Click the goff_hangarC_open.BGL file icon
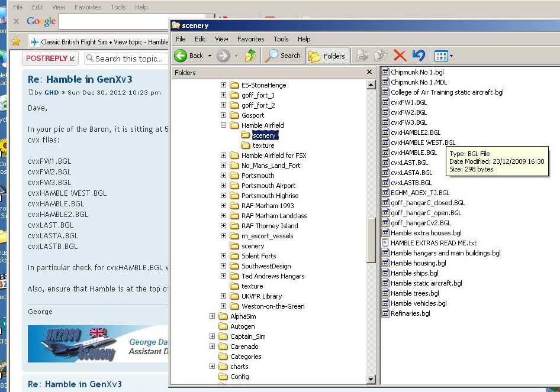The image size is (560, 392). pos(385,213)
